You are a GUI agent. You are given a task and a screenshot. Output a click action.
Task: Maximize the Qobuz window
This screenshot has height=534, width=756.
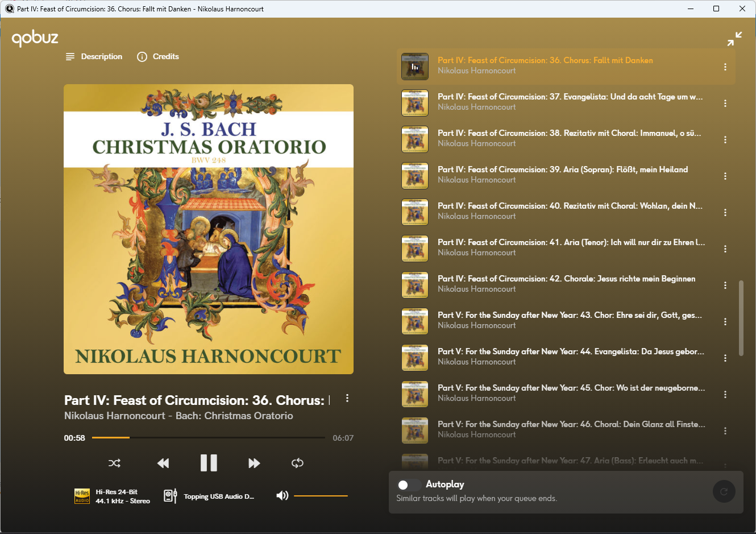pyautogui.click(x=716, y=9)
